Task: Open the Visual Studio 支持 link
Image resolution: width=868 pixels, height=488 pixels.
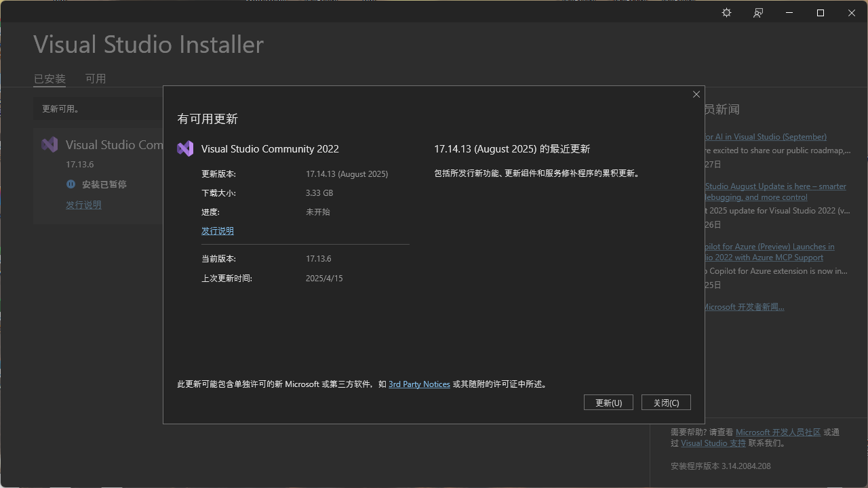Action: pyautogui.click(x=713, y=443)
